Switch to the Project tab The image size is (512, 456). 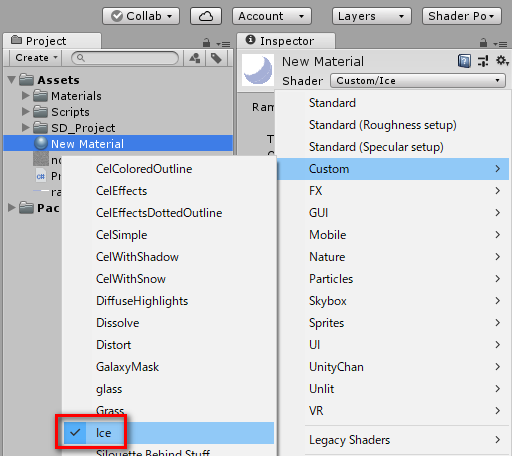52,41
